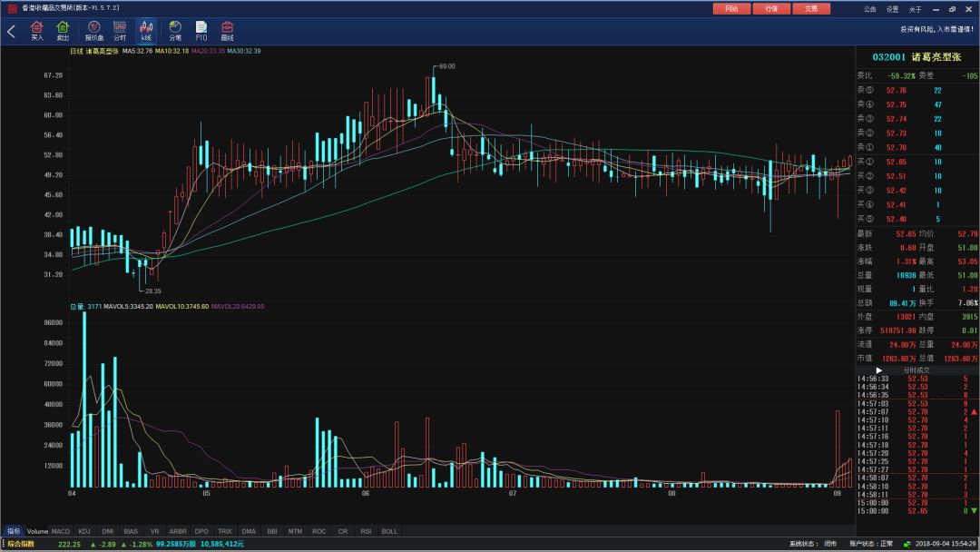
Task: Go back using the left arrow
Action: (11, 31)
